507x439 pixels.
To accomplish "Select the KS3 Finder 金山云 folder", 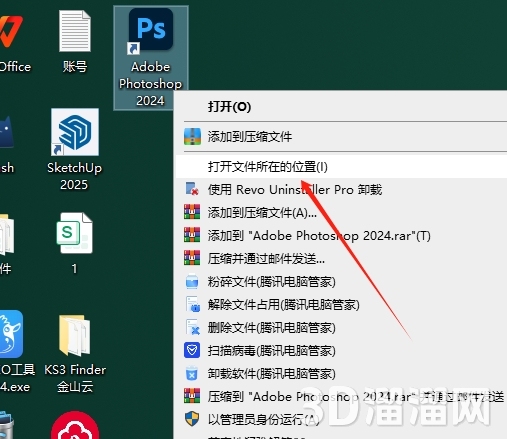I will coord(75,354).
